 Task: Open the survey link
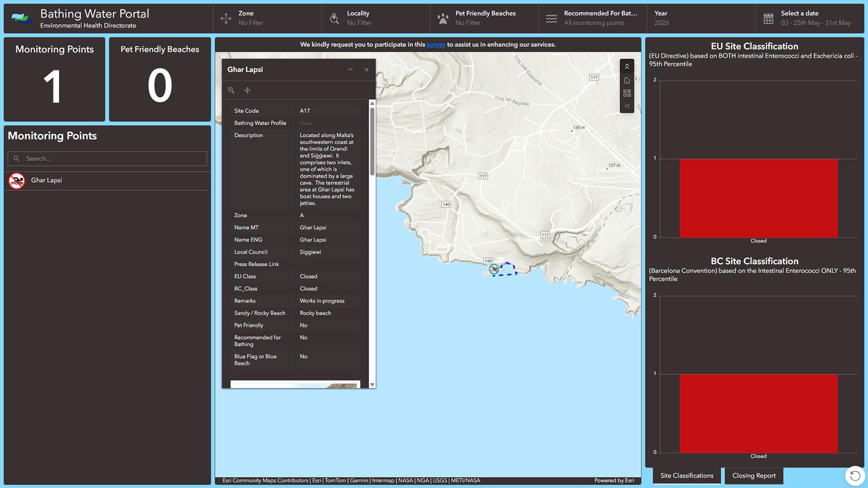click(x=436, y=45)
